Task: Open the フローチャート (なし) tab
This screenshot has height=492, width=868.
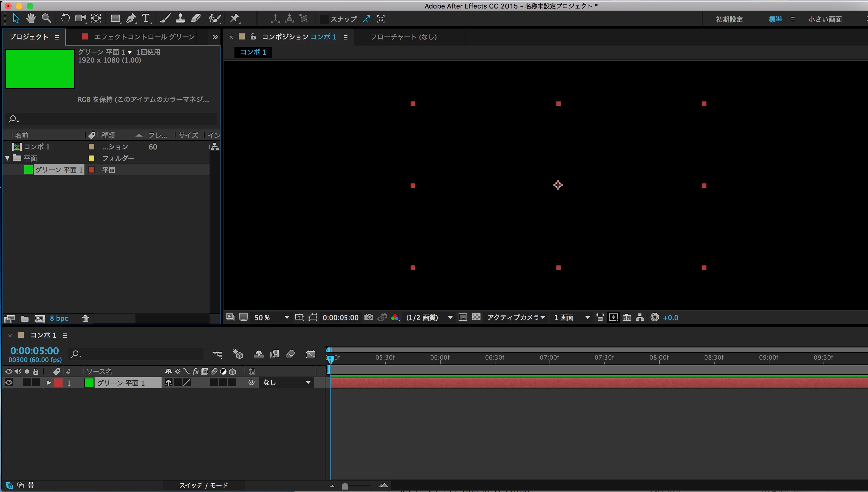Action: [x=403, y=37]
